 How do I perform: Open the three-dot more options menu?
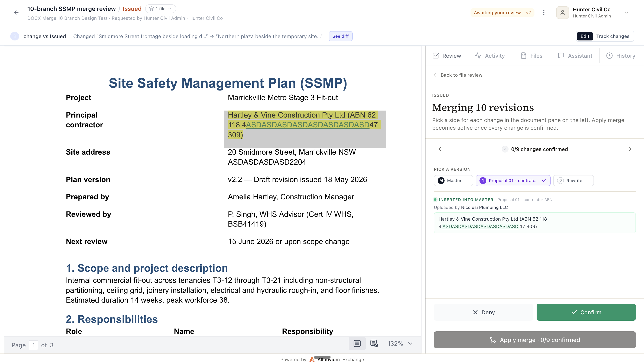click(544, 13)
